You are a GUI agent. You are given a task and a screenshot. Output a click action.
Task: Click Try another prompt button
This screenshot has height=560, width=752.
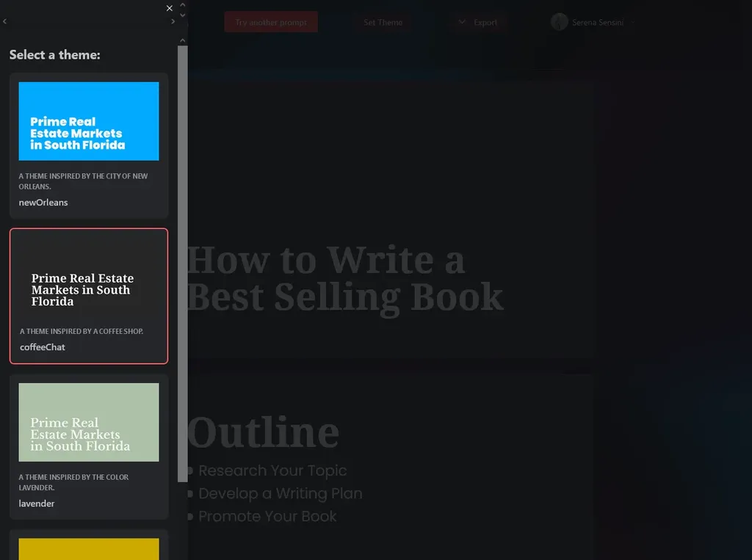tap(271, 22)
